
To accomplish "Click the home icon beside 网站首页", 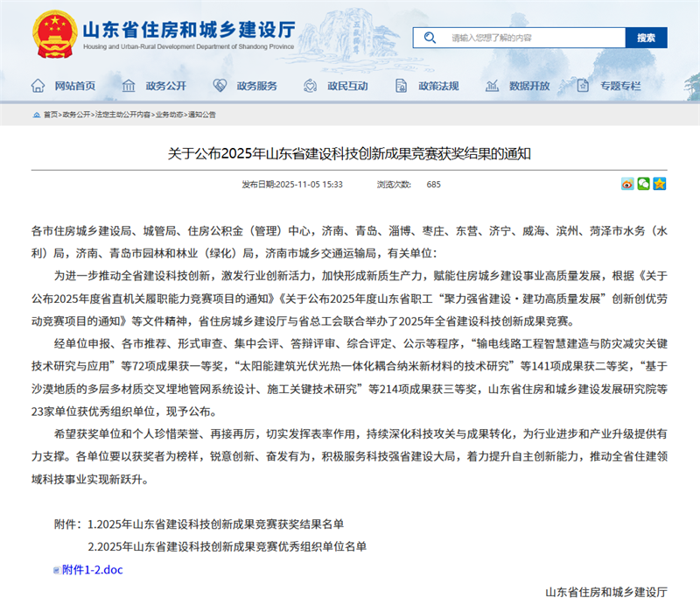I will (37, 85).
